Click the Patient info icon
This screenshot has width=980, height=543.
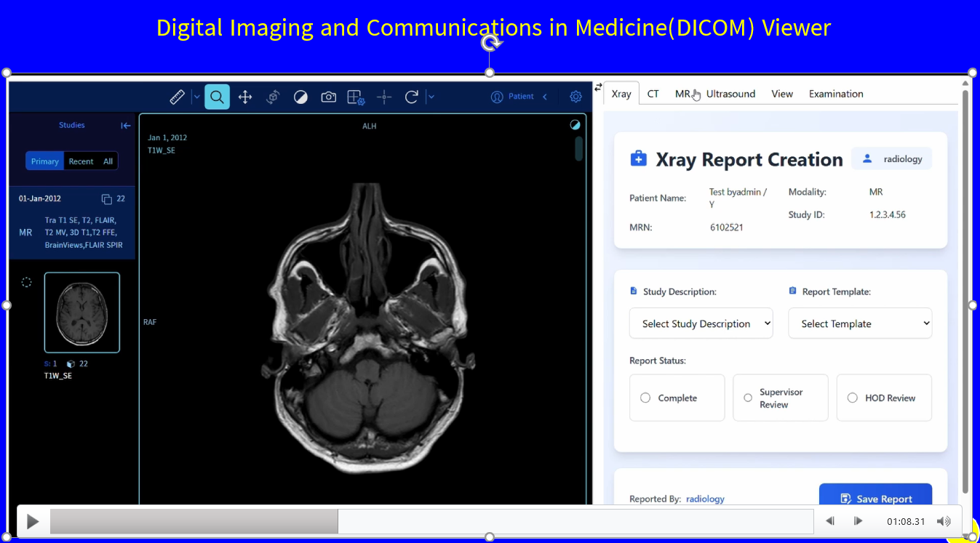coord(498,97)
